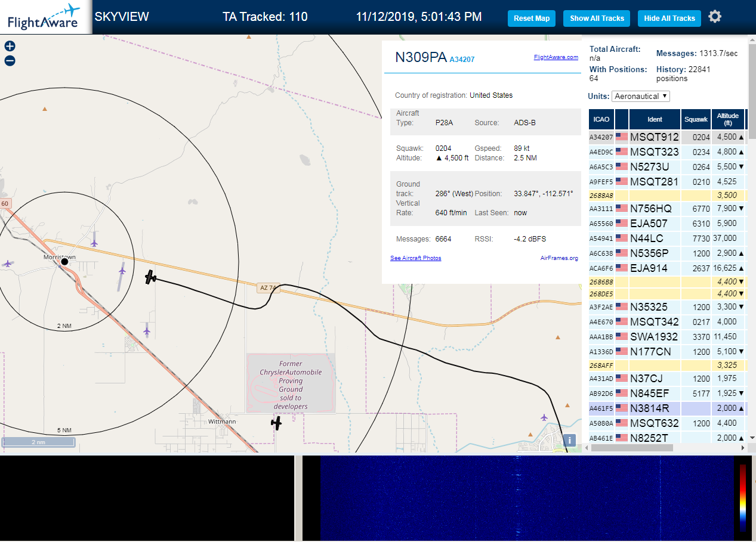Open the FlightAware.com link in the aircraft panel
The image size is (756, 542).
tap(556, 57)
